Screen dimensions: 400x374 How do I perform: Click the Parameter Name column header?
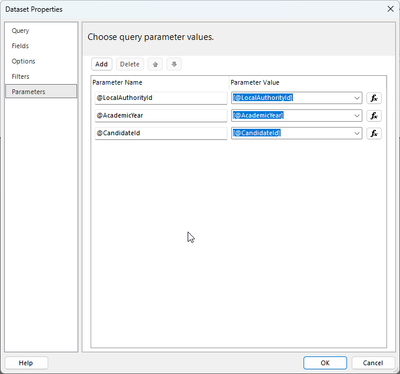tap(117, 83)
